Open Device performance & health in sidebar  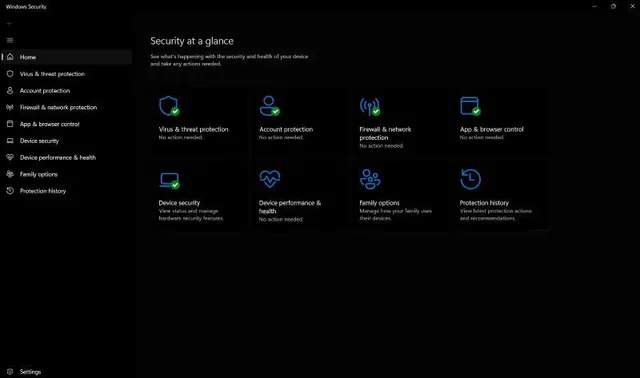click(67, 158)
